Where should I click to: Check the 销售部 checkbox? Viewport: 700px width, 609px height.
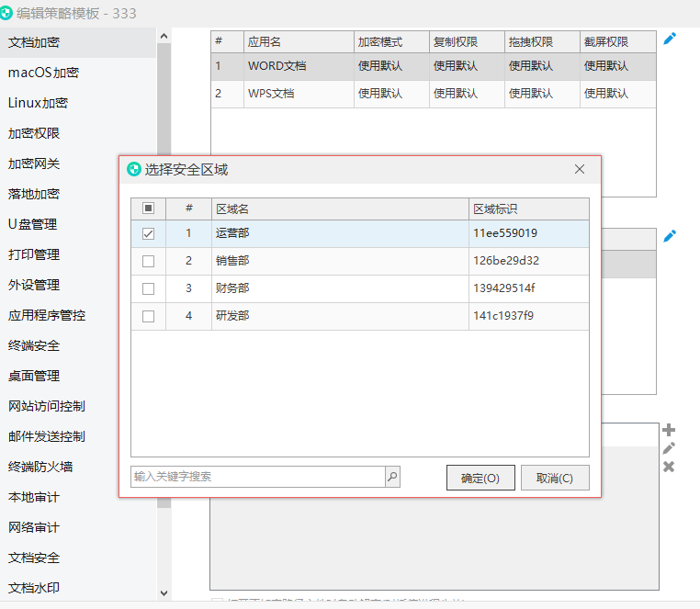point(148,262)
